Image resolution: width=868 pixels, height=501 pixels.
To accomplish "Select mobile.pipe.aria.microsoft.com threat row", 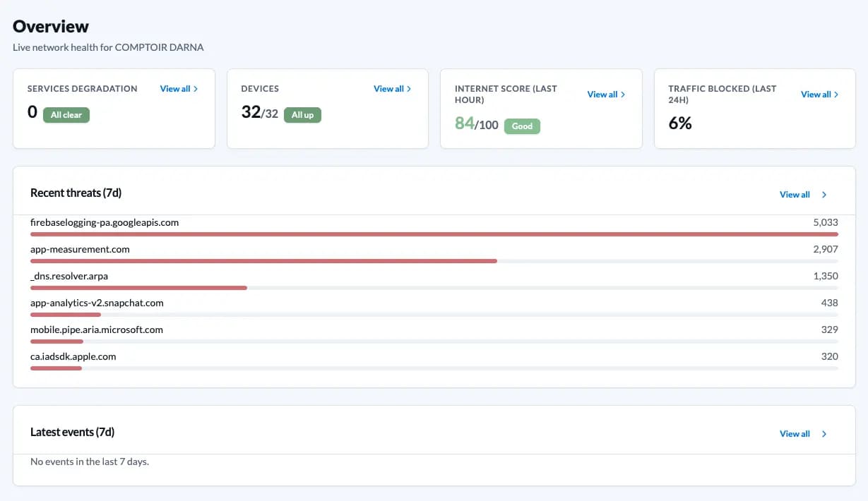I will tap(434, 334).
